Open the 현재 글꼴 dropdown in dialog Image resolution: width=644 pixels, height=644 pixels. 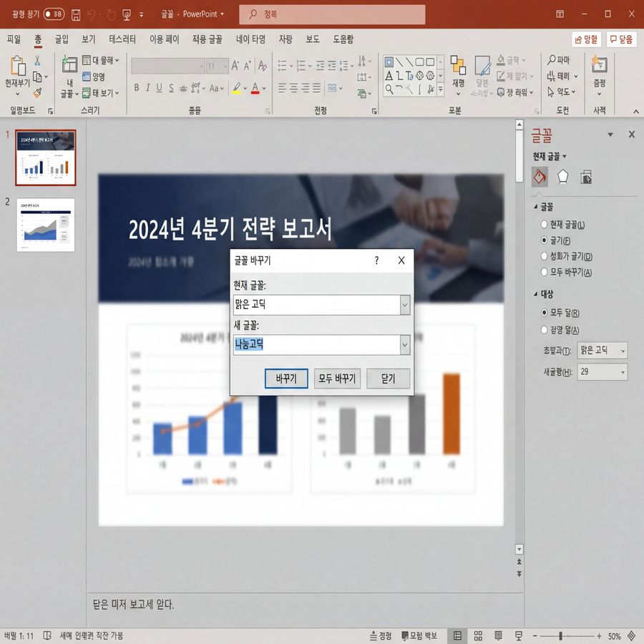pyautogui.click(x=404, y=305)
